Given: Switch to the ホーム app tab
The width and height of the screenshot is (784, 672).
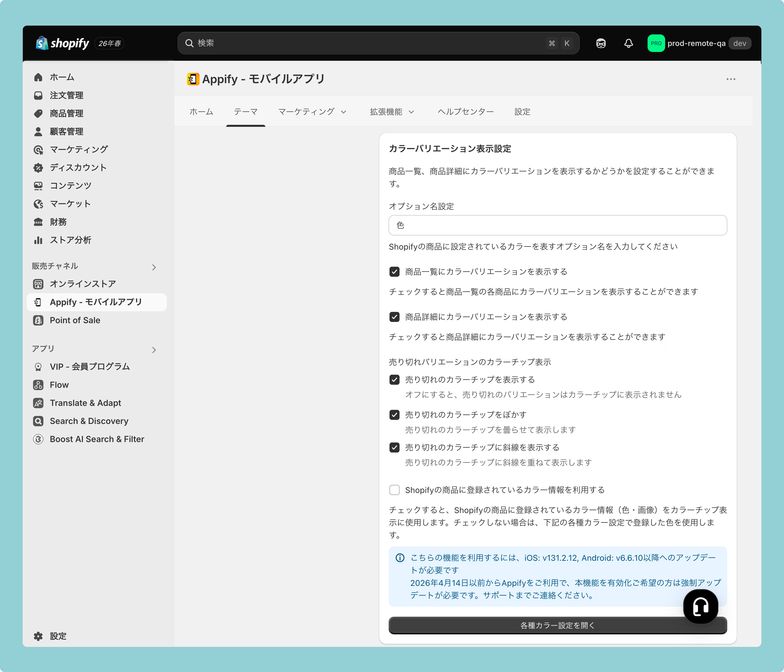Looking at the screenshot, I should point(201,111).
